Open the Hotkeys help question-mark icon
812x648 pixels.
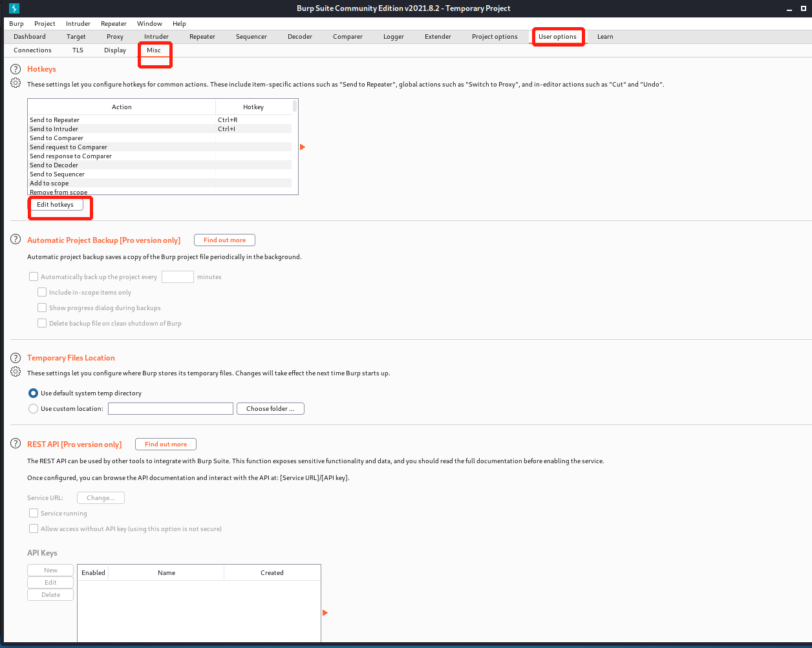pos(16,68)
